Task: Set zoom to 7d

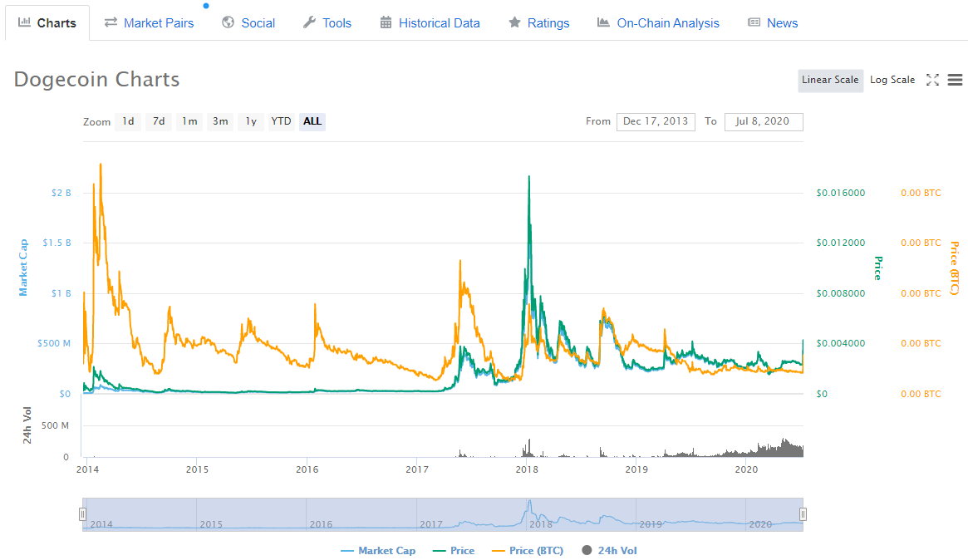Action: pos(159,121)
